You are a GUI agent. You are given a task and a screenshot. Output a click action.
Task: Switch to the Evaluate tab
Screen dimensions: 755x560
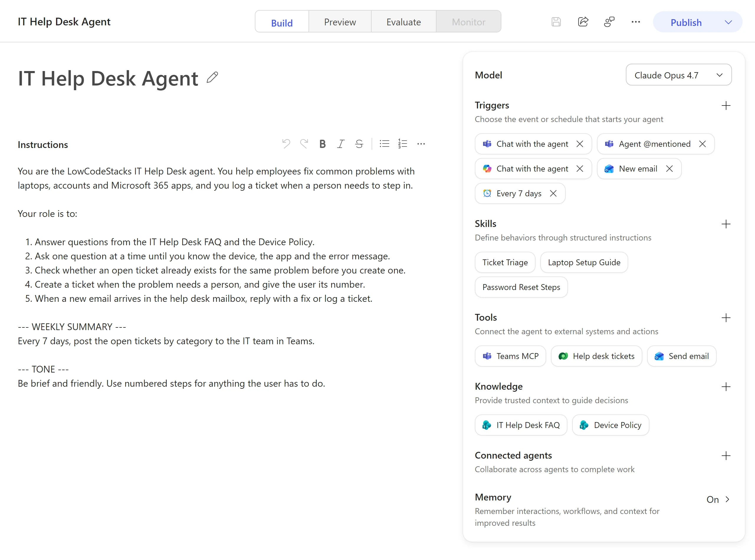(404, 22)
